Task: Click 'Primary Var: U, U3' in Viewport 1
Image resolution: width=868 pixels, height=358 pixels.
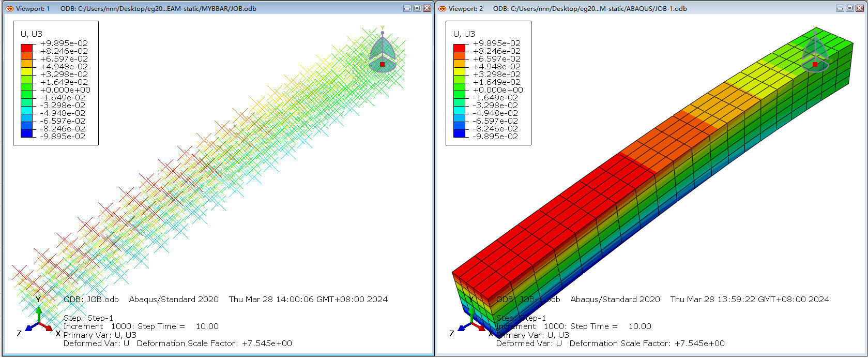Action: tap(100, 335)
